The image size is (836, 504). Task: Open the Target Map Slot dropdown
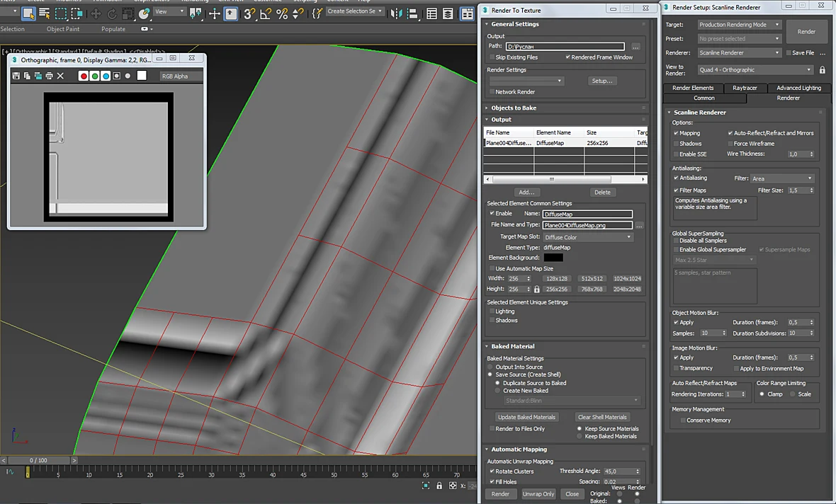[x=588, y=237]
